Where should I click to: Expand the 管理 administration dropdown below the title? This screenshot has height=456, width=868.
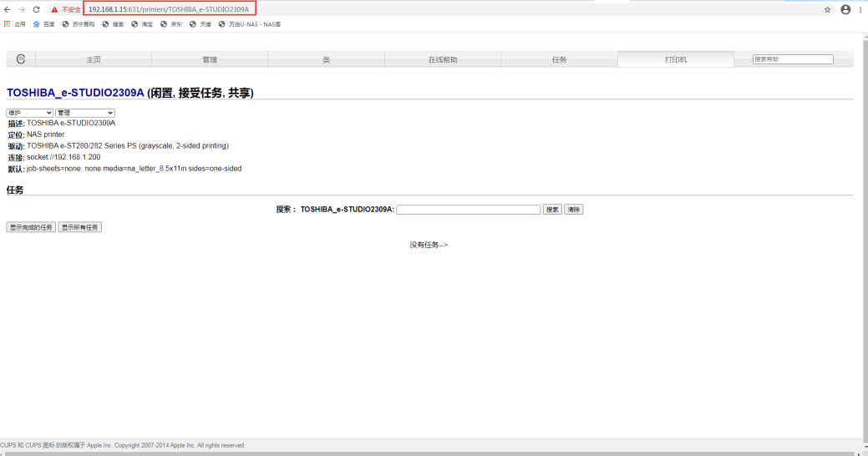[85, 113]
